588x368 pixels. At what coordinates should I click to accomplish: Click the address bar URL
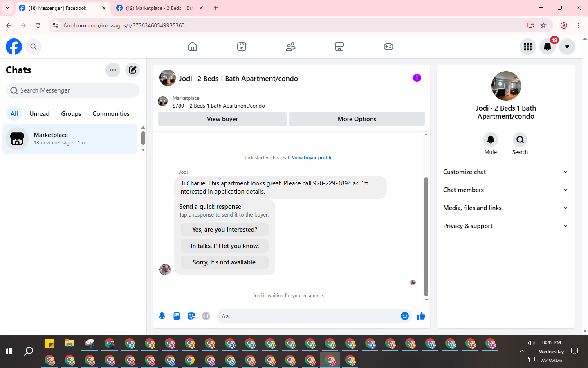pos(124,25)
